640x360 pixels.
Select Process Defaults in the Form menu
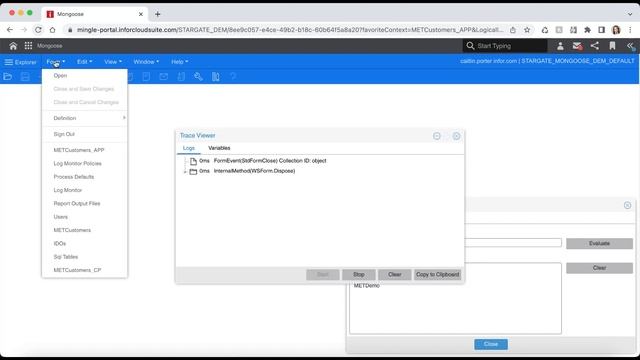point(74,177)
